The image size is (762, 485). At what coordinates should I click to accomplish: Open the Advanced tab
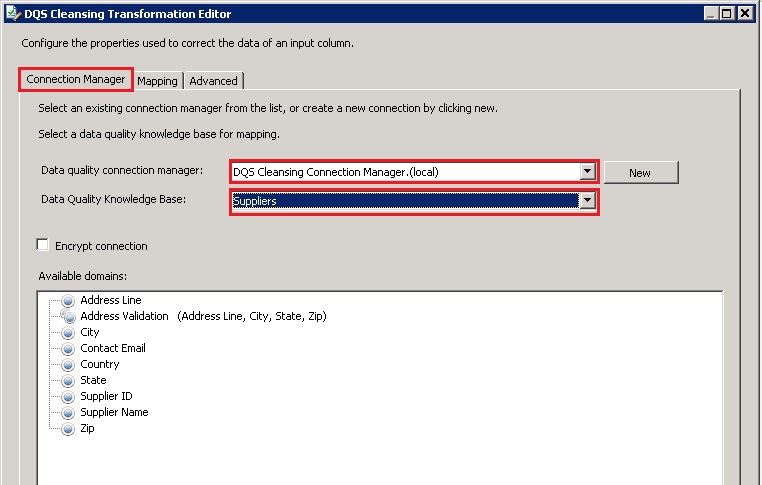click(213, 81)
